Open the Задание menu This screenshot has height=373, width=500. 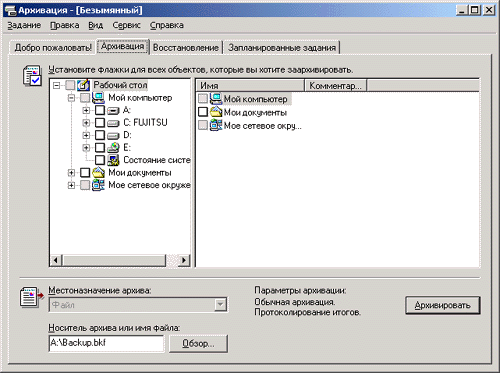pyautogui.click(x=24, y=25)
